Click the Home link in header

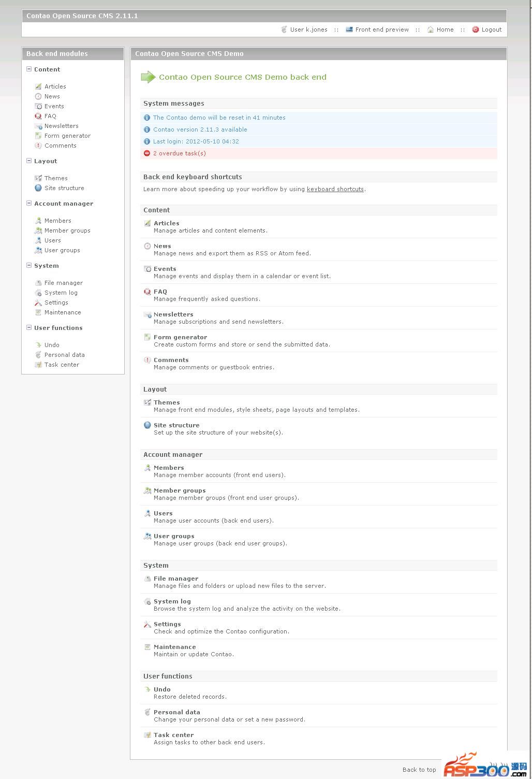(445, 30)
